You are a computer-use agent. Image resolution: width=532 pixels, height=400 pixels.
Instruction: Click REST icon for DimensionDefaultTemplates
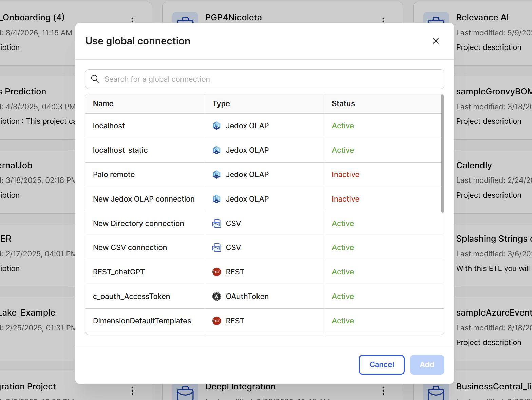[x=216, y=321]
